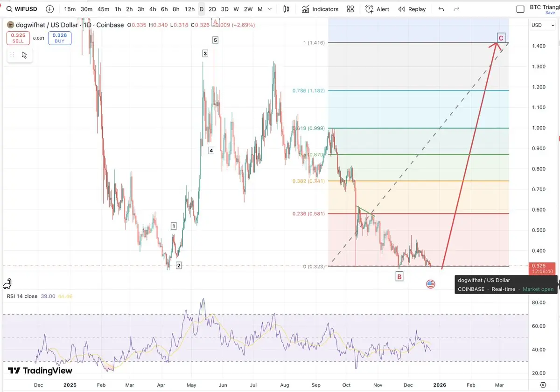This screenshot has height=392, width=560.
Task: Switch to the weekly W timeframe
Action: tap(236, 9)
